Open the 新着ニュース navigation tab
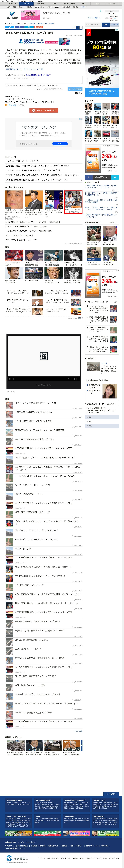Viewport: 124px width, 868px height. (x=12, y=4)
